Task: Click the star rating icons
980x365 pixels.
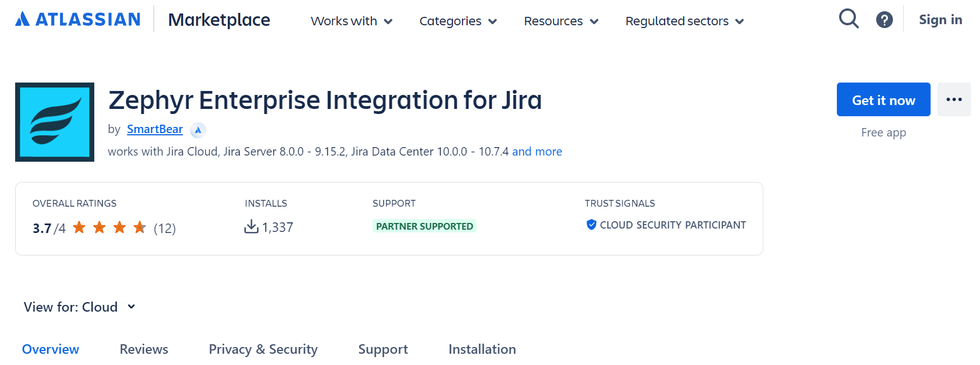Action: point(109,227)
